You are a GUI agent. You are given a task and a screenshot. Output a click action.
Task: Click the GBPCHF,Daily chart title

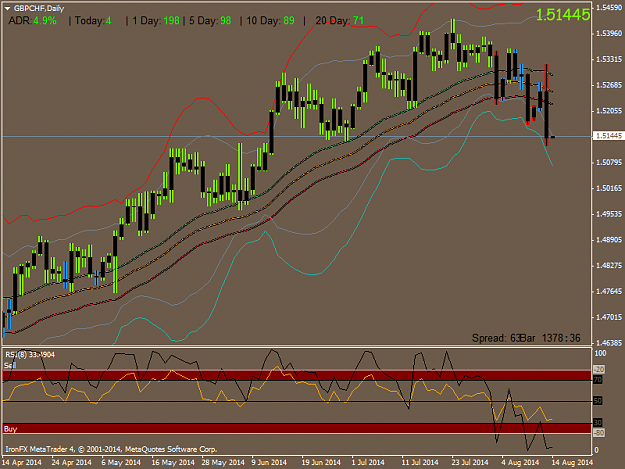tap(39, 8)
